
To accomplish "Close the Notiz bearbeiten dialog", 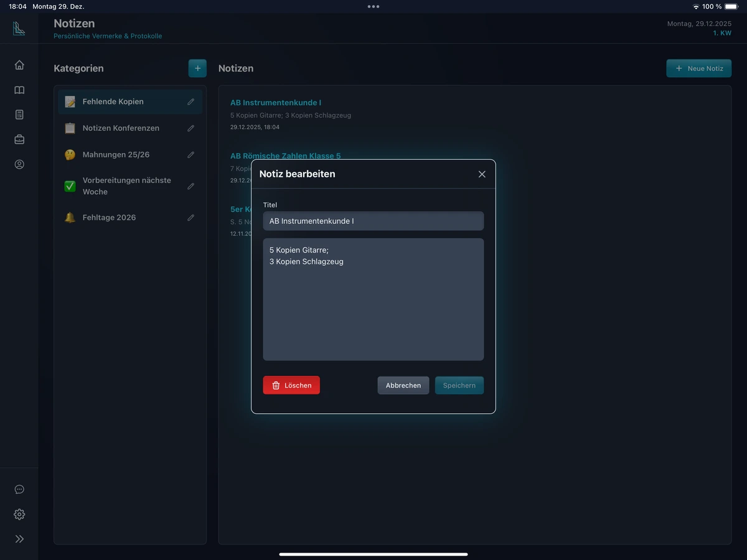I will point(482,174).
